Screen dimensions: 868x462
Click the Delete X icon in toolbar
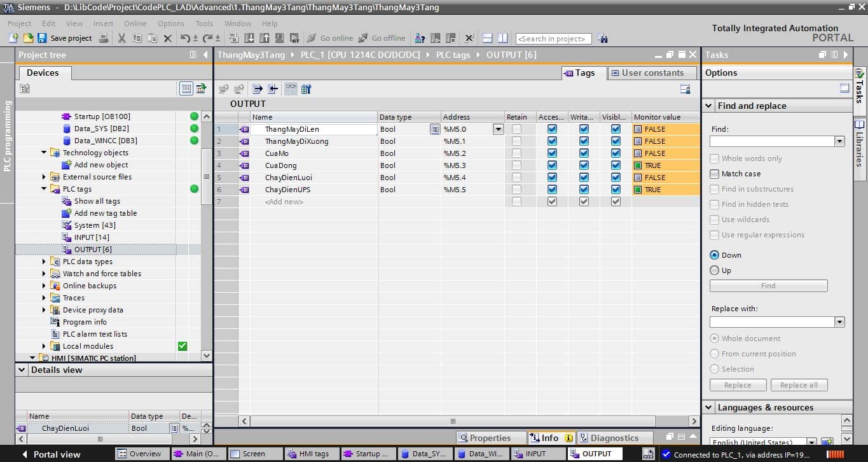[x=168, y=38]
